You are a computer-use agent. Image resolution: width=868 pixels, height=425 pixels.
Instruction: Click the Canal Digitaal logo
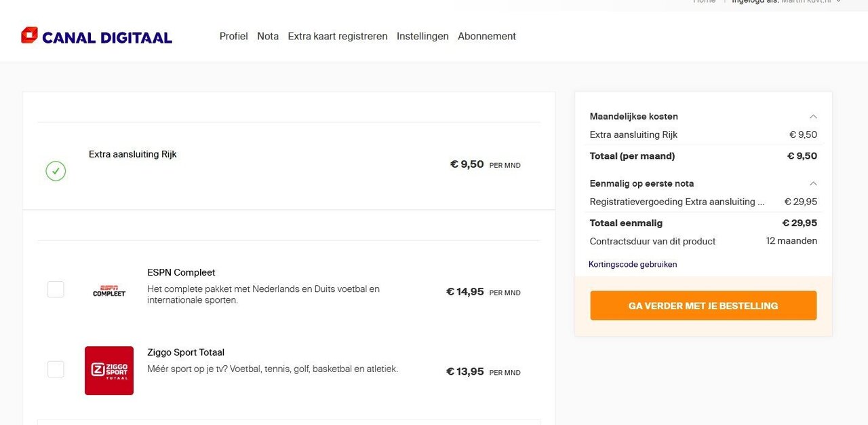[96, 36]
